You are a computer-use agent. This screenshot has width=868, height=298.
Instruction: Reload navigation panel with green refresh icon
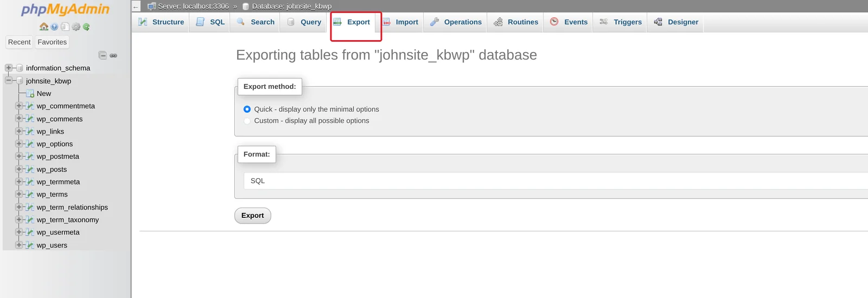pos(86,27)
